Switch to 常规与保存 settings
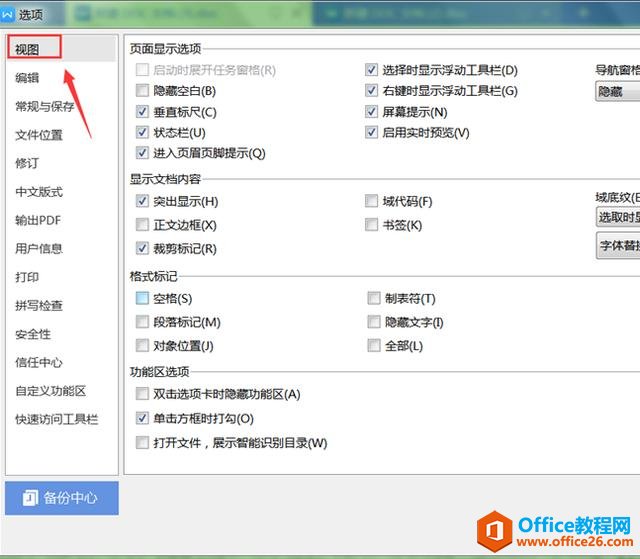This screenshot has height=559, width=640. tap(45, 106)
